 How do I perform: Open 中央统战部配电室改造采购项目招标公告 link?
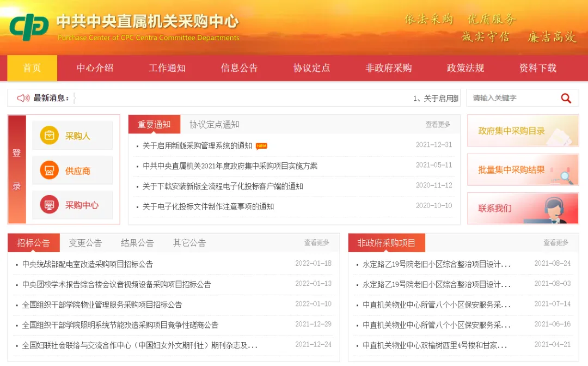[x=88, y=264]
